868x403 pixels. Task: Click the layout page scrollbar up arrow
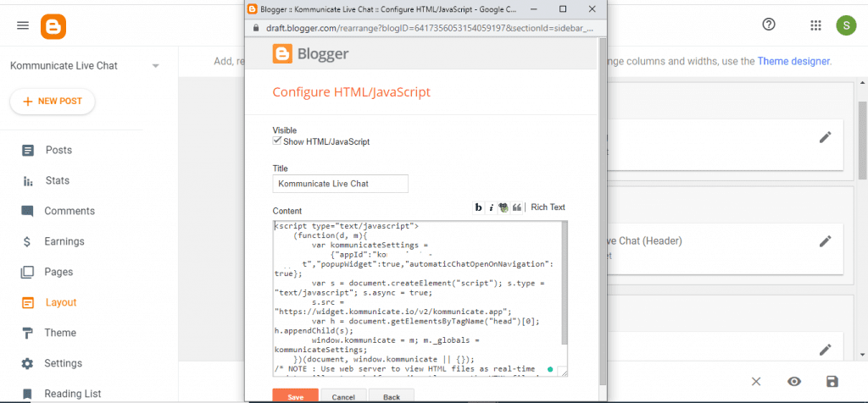pyautogui.click(x=862, y=83)
